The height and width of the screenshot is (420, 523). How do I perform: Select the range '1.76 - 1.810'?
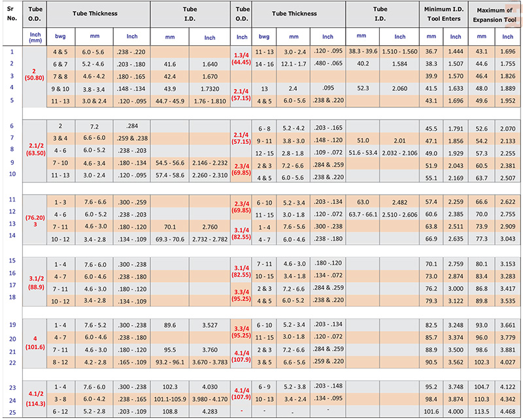(210, 101)
